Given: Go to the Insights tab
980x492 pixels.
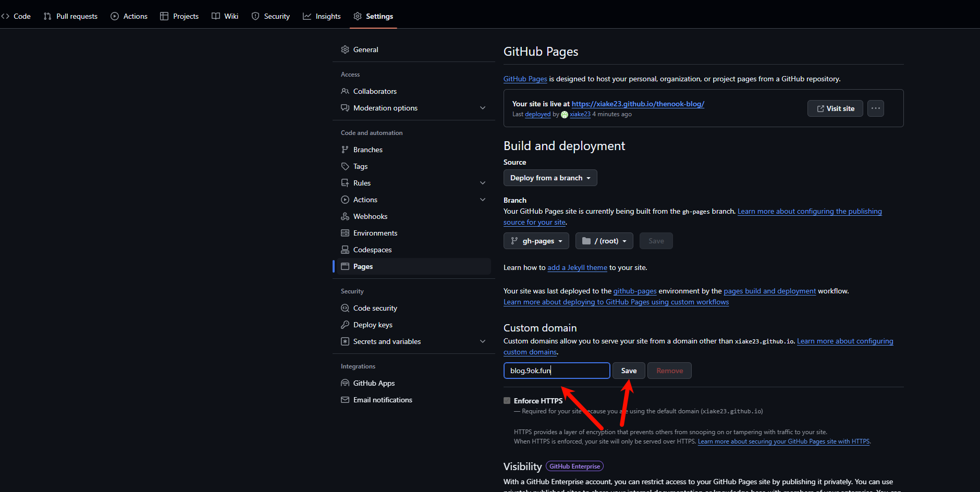Looking at the screenshot, I should pyautogui.click(x=322, y=16).
